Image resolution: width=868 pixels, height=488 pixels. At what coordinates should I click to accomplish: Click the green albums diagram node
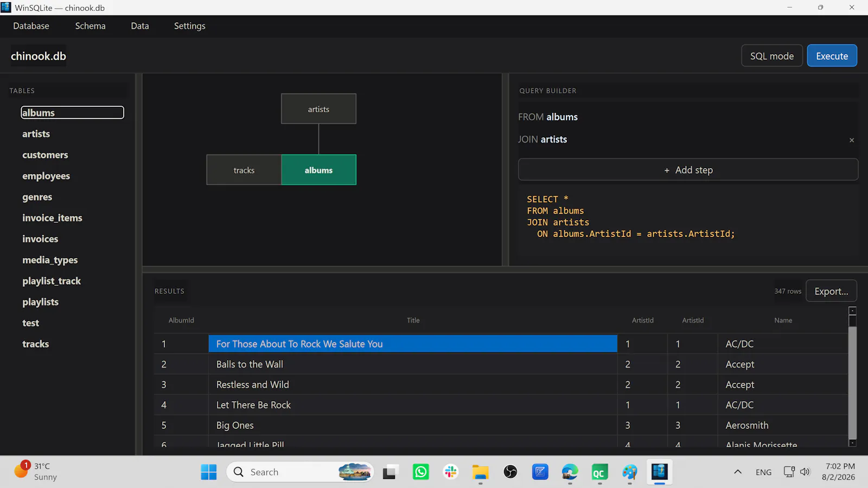(x=318, y=170)
